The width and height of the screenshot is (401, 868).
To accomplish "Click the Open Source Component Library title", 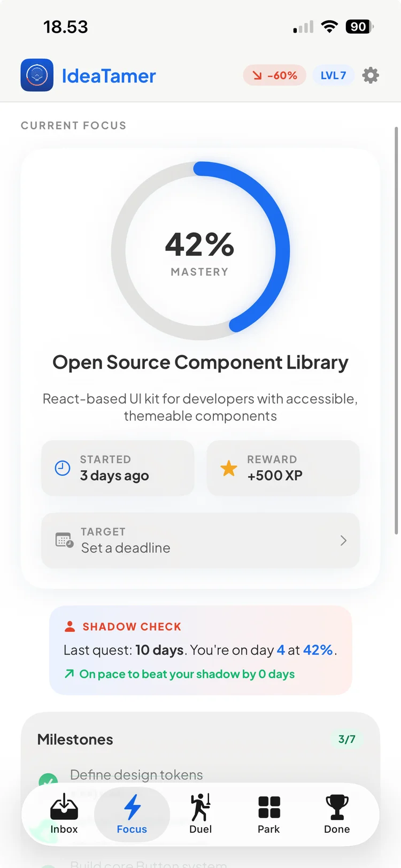I will [x=200, y=363].
